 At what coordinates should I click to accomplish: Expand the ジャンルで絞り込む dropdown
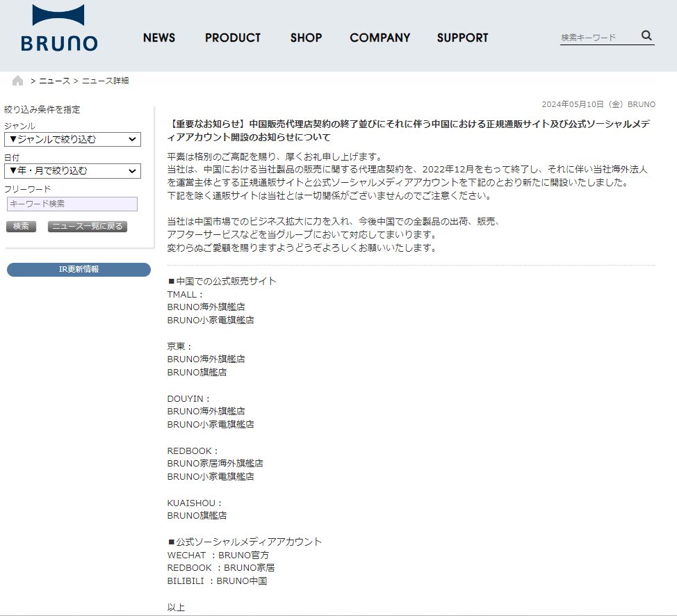click(72, 139)
